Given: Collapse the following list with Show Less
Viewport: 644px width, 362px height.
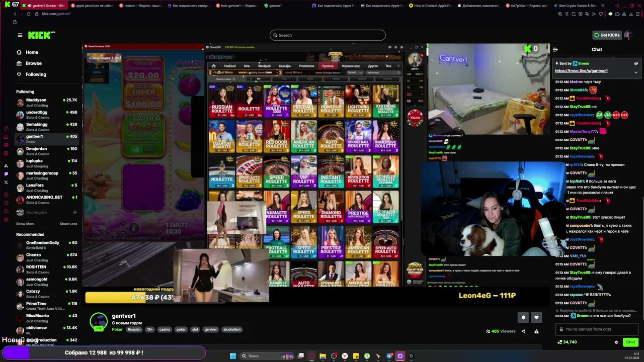Looking at the screenshot, I should [68, 224].
